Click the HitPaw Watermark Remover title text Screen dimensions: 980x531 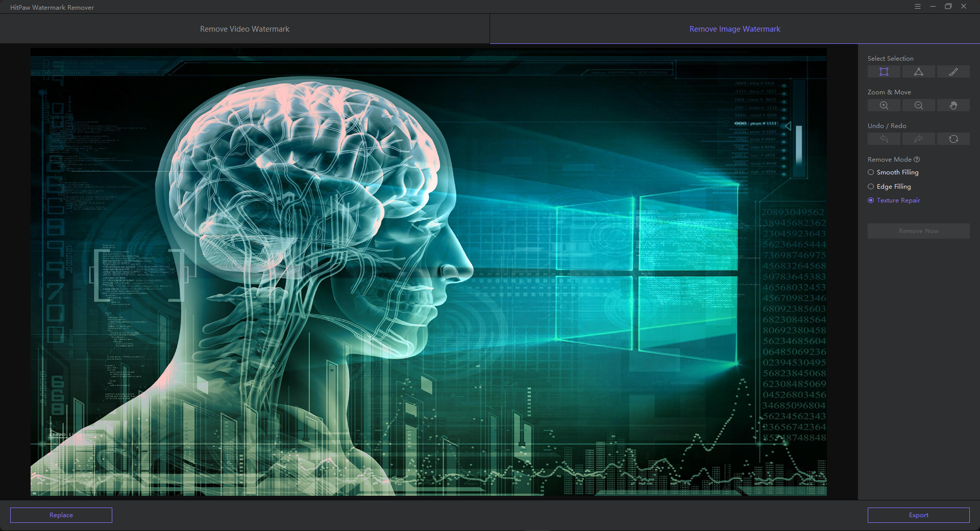click(52, 8)
